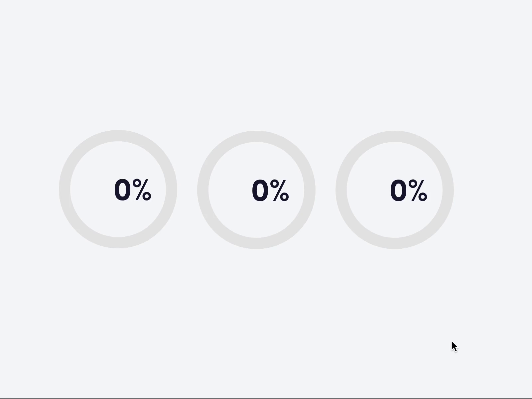Select the 0% label in the left circle
The width and height of the screenshot is (532, 399).
click(x=132, y=190)
